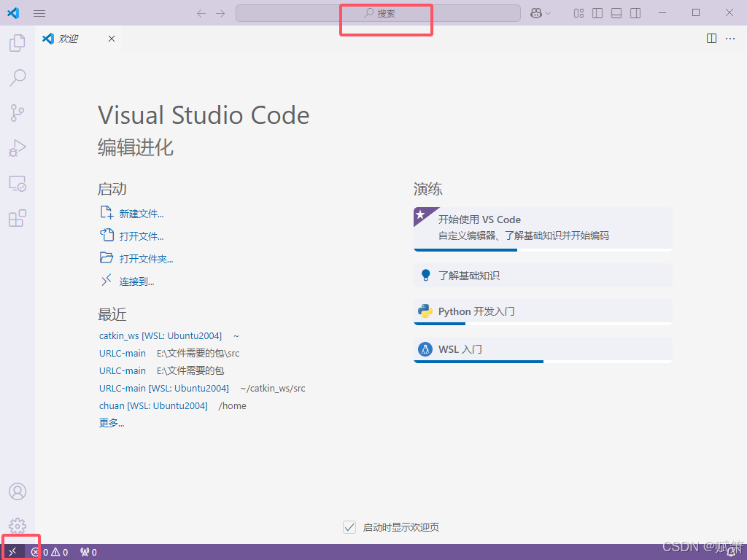Open recent catkin_ws [WSL: Ubuntu2004]

tap(160, 335)
